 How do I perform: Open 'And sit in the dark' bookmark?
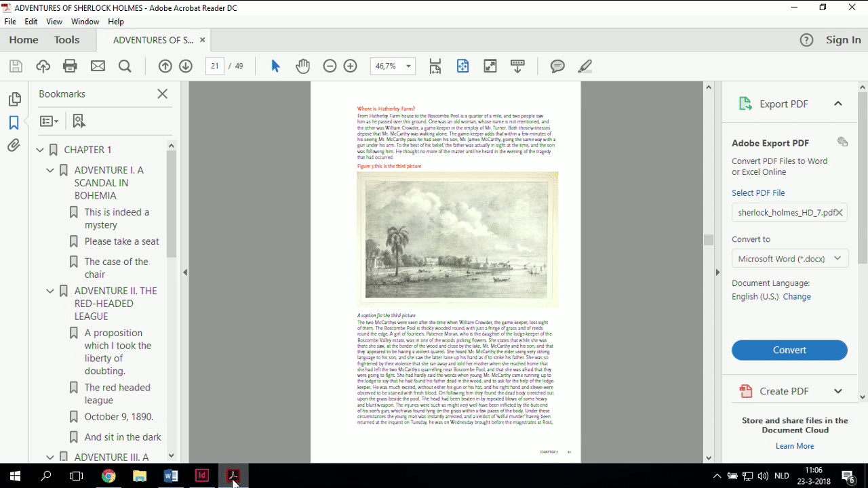[x=123, y=437]
